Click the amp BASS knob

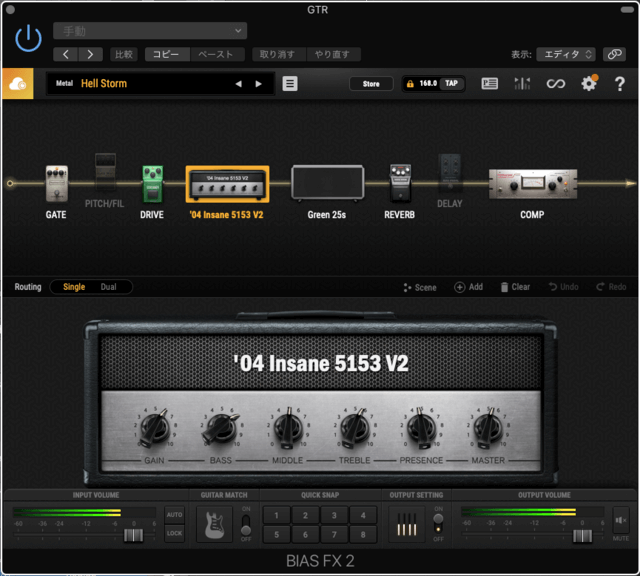tap(221, 429)
